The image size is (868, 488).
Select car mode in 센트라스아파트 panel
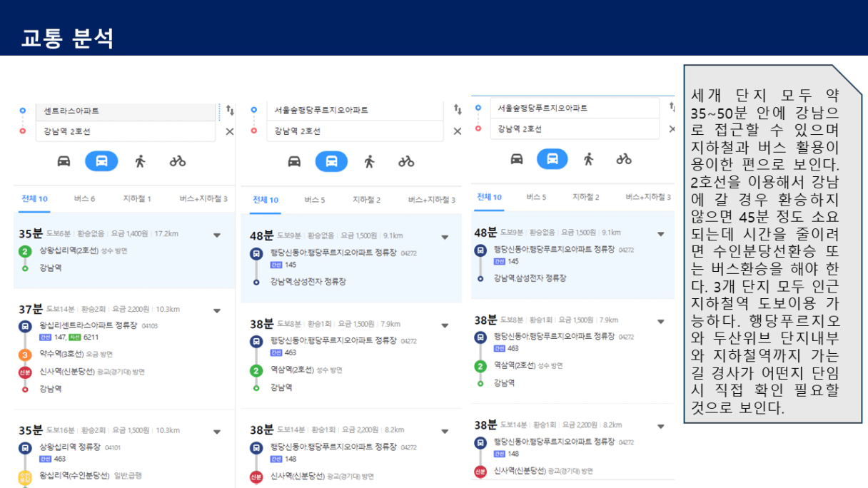[64, 161]
